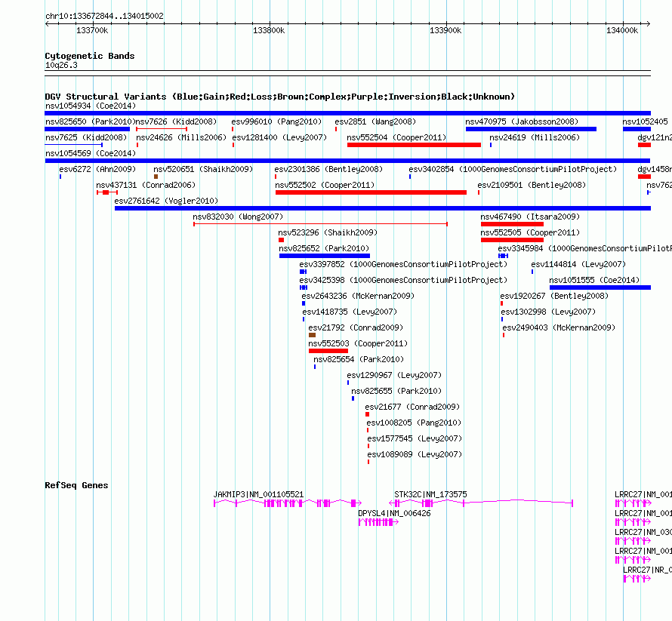Select nsv552505 (Cooper2011) variant label
Image resolution: width=672 pixels, height=621 pixels.
click(530, 232)
